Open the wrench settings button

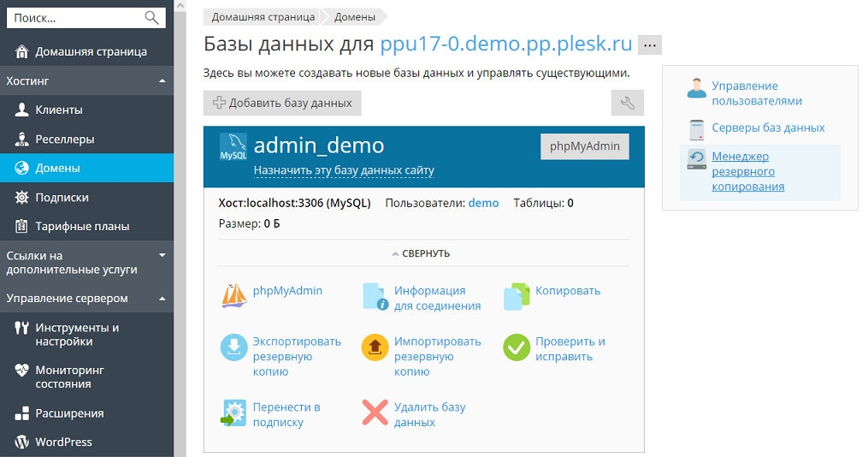pos(627,103)
